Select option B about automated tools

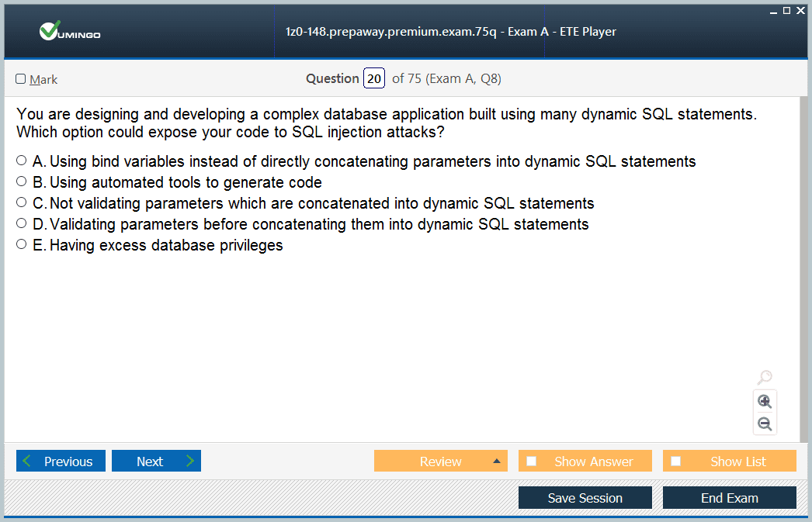(21, 181)
